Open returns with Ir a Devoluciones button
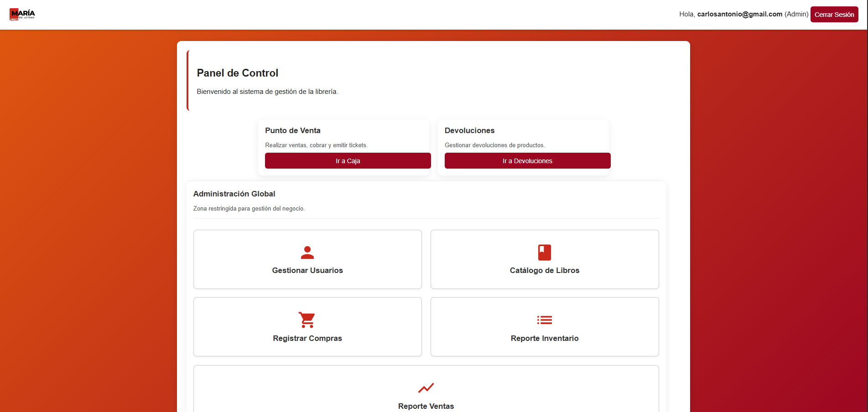This screenshot has width=868, height=412. click(x=527, y=161)
